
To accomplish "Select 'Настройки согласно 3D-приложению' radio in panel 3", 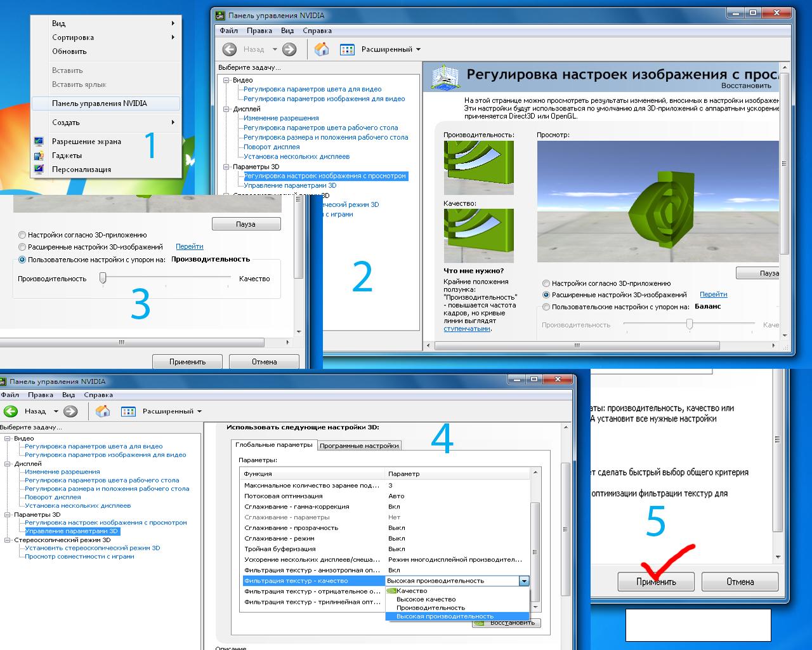I will pyautogui.click(x=22, y=235).
